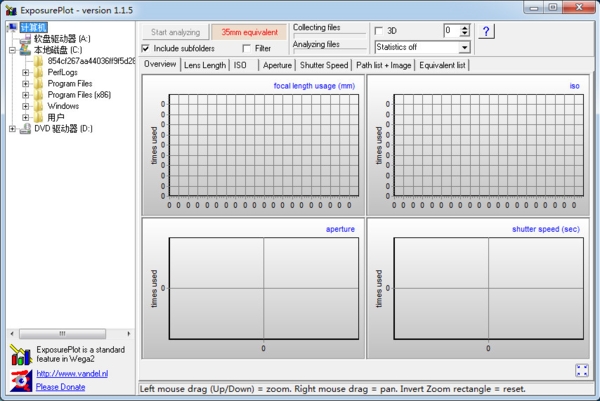600x401 pixels.
Task: Open the http://www.vandel.nl link
Action: pos(72,373)
